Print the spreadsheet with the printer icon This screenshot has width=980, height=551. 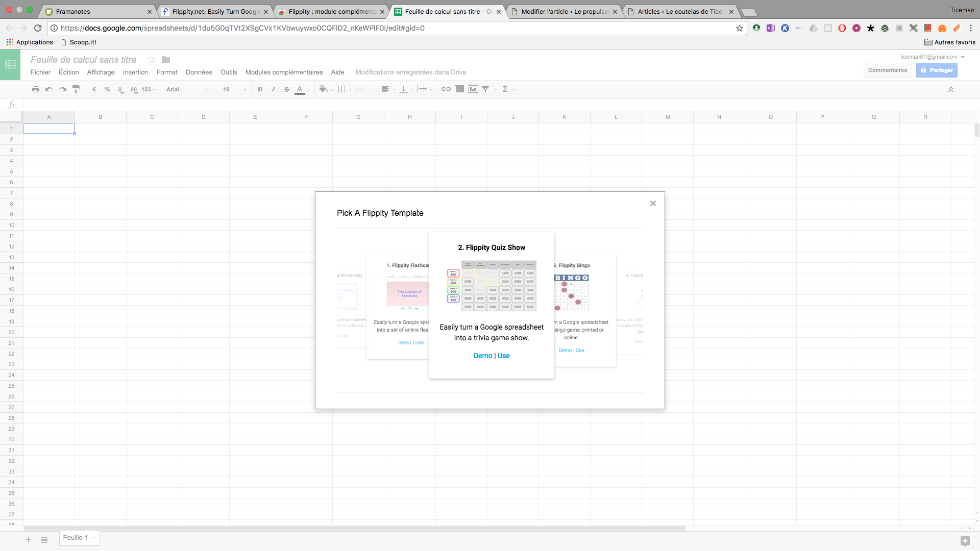pyautogui.click(x=35, y=89)
